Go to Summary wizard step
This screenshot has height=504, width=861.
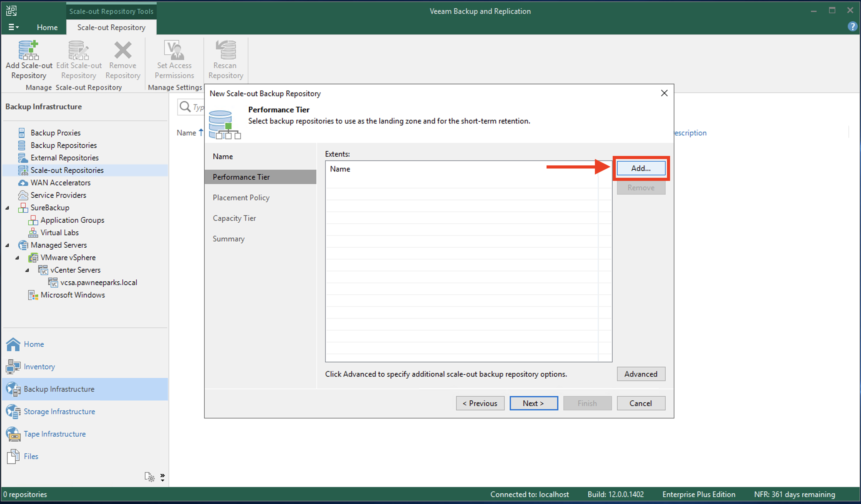pos(229,239)
